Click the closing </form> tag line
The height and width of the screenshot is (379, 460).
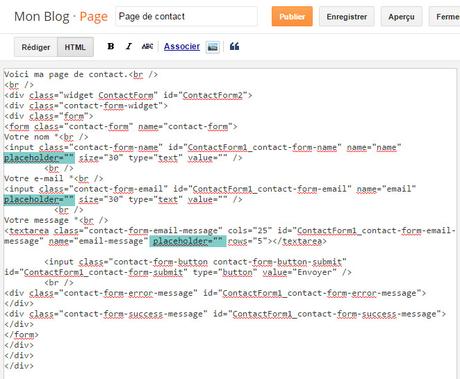(21, 334)
